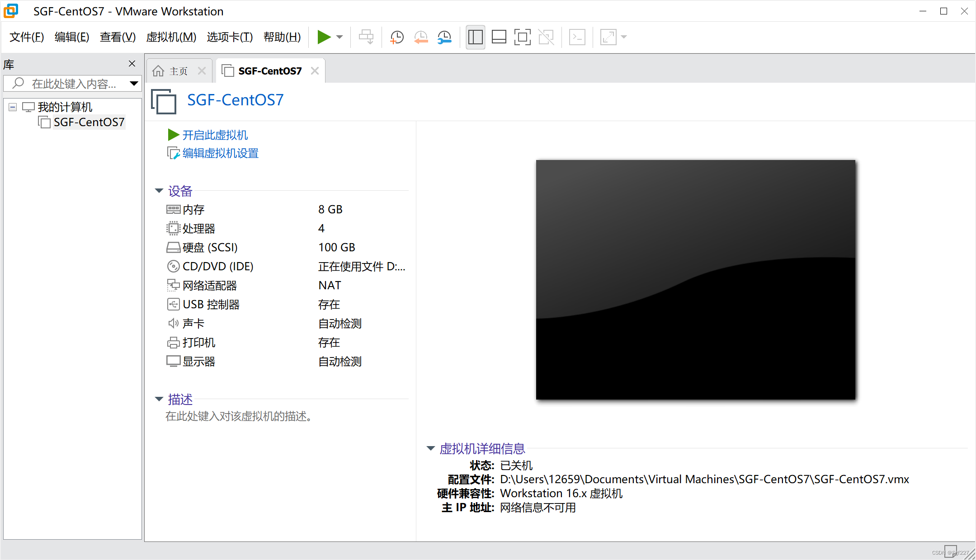
Task: Collapse the 设备 section
Action: (x=159, y=191)
